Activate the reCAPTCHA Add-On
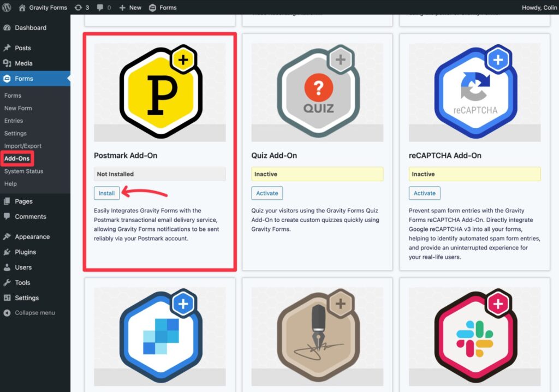The height and width of the screenshot is (392, 559). click(x=424, y=193)
